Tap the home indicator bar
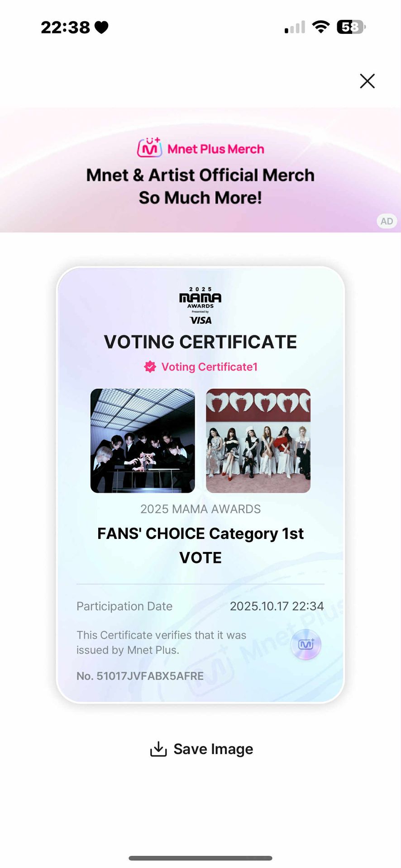This screenshot has height=868, width=401. pos(200,858)
